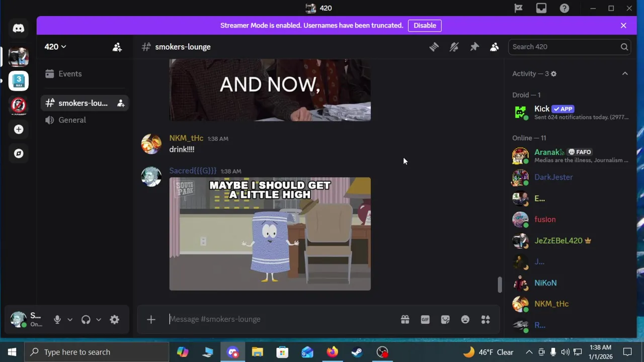Toggle microphone mute
Screen dimensions: 644x362
tap(57, 319)
